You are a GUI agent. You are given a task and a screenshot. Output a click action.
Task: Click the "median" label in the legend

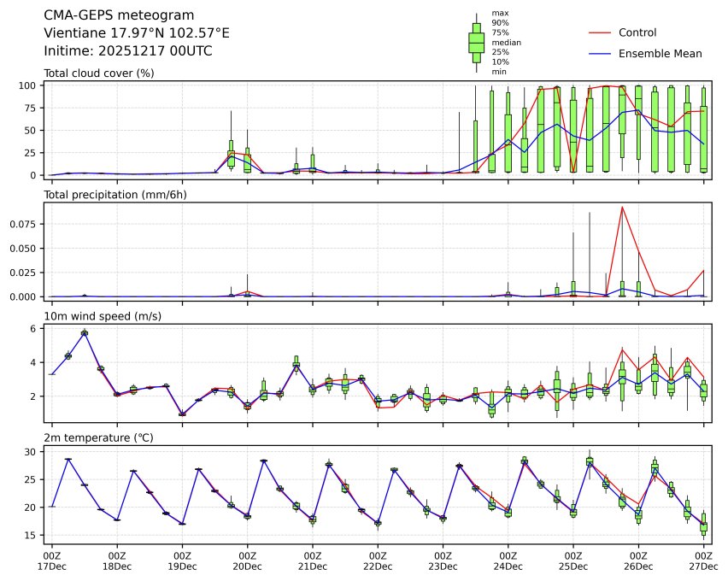tap(506, 42)
